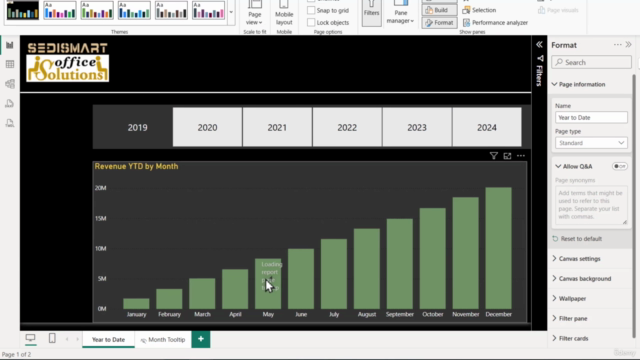Open Performance analyzer pane
This screenshot has width=640, height=360.
tap(495, 23)
